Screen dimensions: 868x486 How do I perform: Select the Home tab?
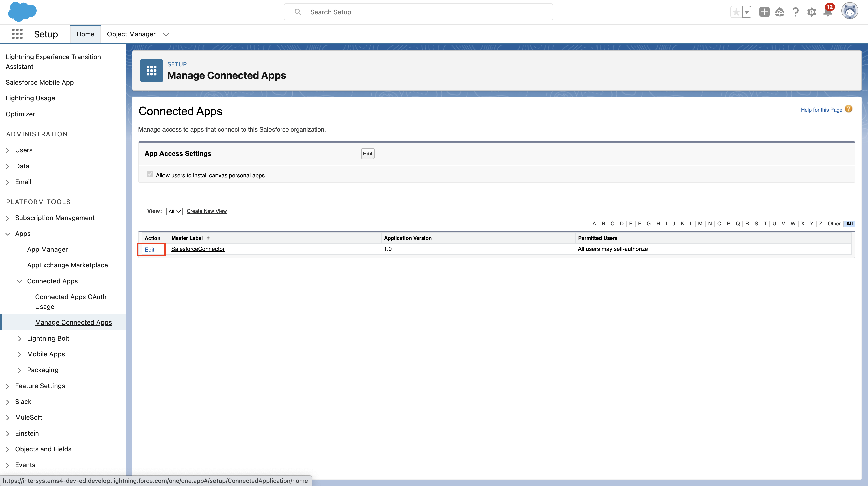85,34
